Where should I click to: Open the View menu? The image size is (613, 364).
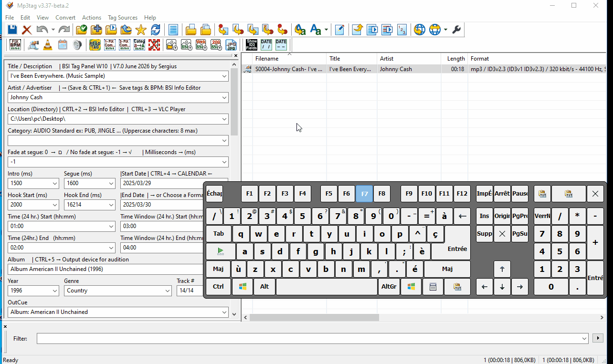(42, 18)
